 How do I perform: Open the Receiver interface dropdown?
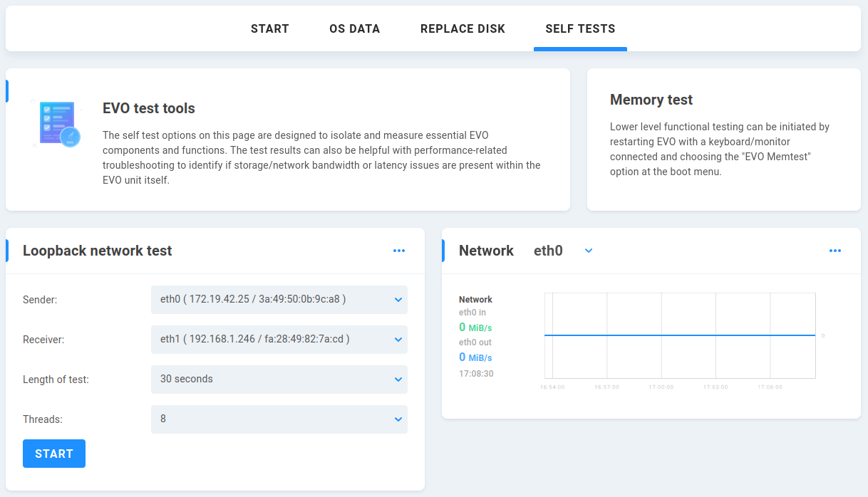pos(279,340)
